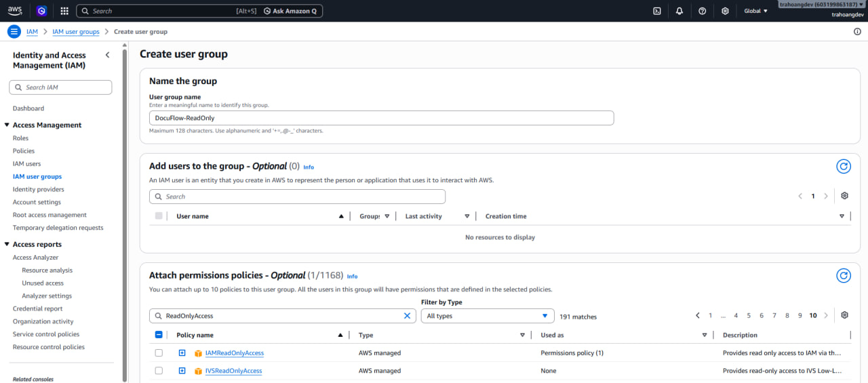
Task: Toggle the select-all users header checkbox
Action: (159, 216)
